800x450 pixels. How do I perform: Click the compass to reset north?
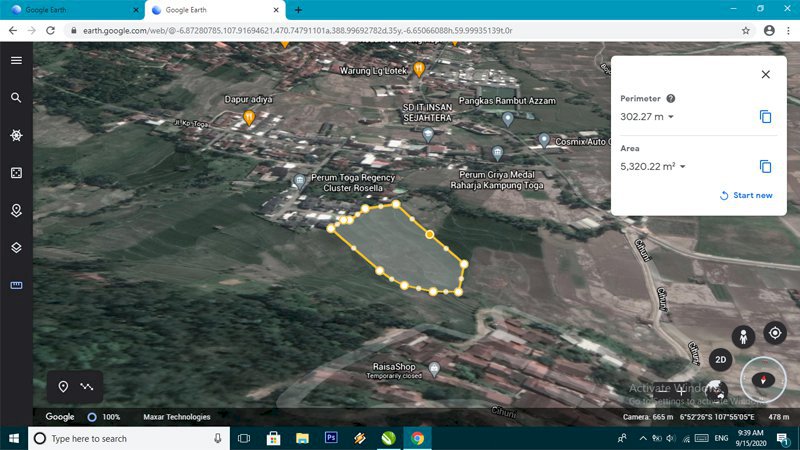[765, 379]
